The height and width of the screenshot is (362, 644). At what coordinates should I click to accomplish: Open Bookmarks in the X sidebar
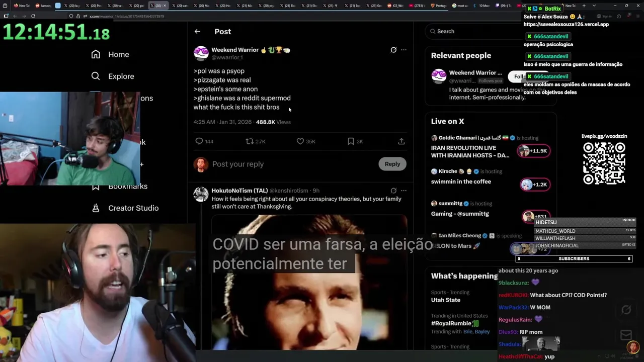tap(128, 187)
